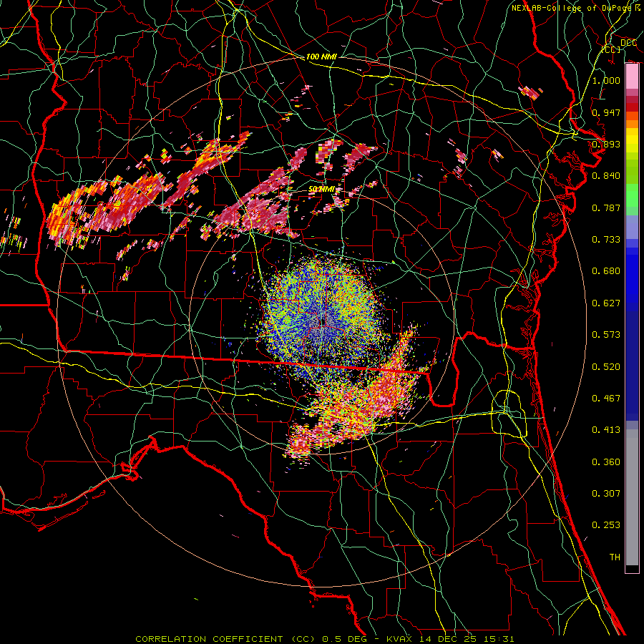Click the 1.000 value on the color scale
644x644 pixels.
point(606,80)
